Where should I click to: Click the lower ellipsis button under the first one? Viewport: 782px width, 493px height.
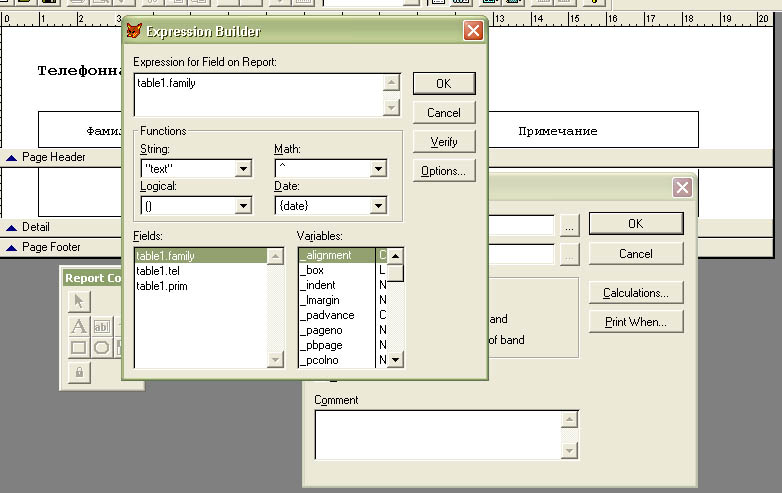(569, 255)
